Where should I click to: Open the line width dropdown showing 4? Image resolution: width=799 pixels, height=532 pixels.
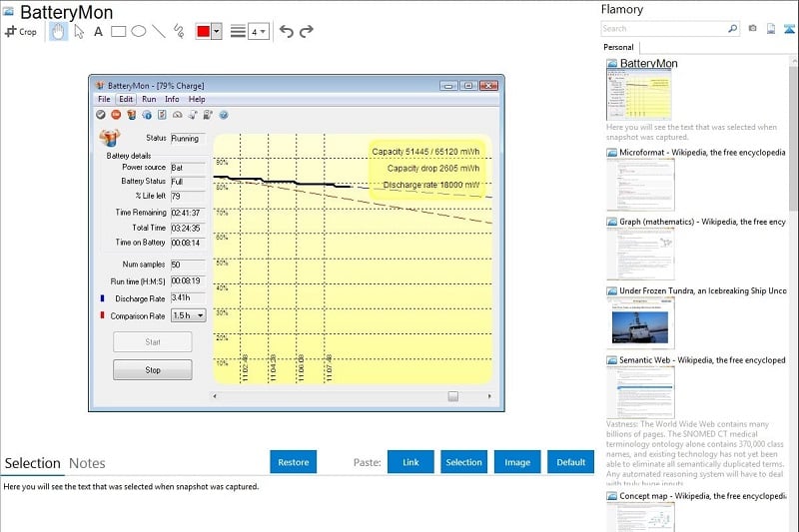point(259,32)
